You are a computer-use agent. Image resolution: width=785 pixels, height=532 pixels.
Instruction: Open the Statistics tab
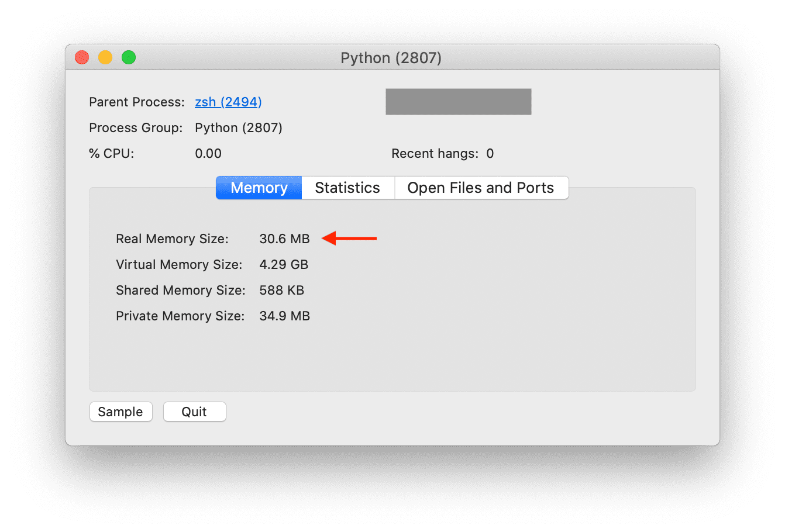[x=347, y=188]
